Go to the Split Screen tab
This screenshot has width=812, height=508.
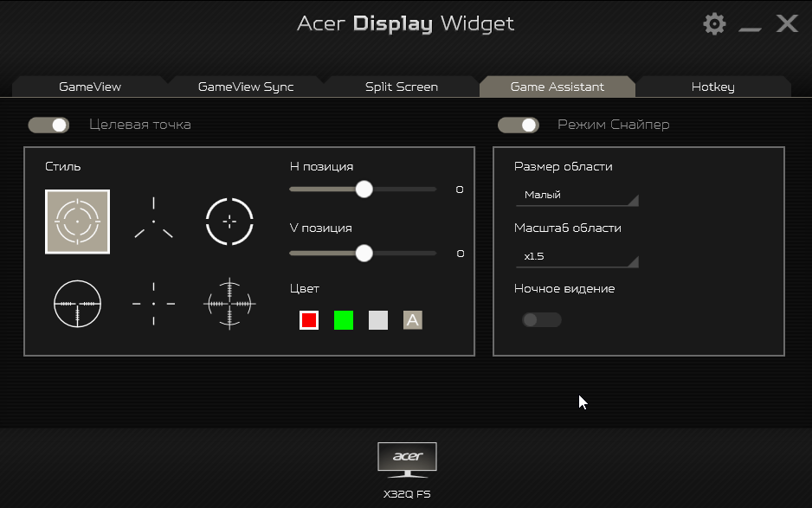(402, 87)
